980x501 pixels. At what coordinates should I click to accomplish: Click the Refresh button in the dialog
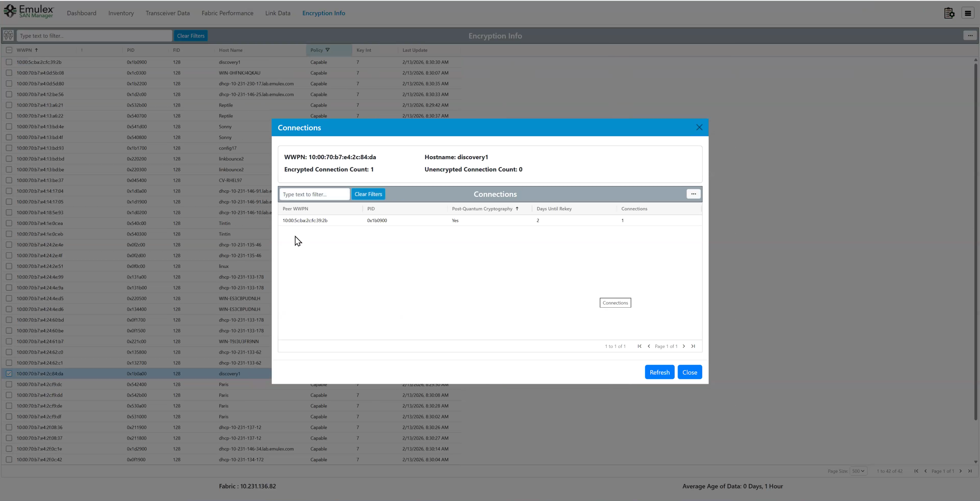point(659,372)
